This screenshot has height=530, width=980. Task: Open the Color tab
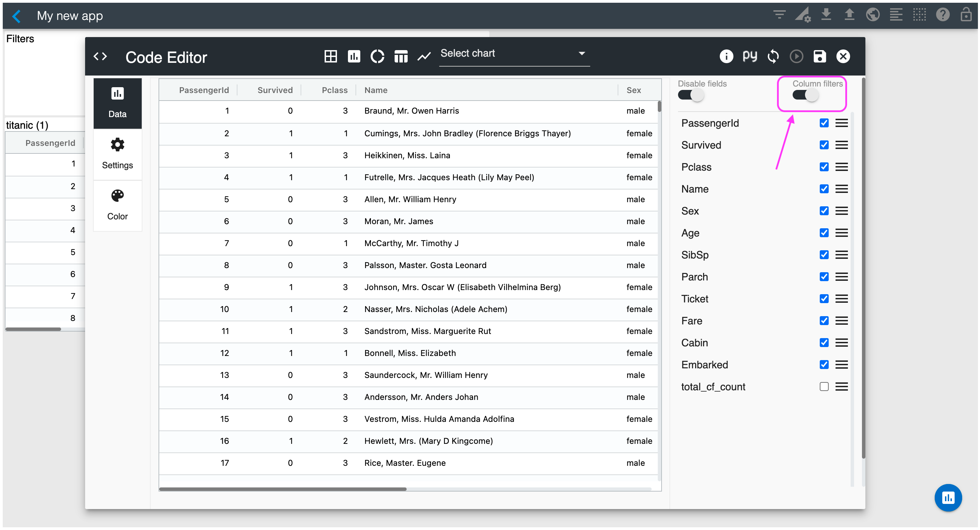pos(117,205)
